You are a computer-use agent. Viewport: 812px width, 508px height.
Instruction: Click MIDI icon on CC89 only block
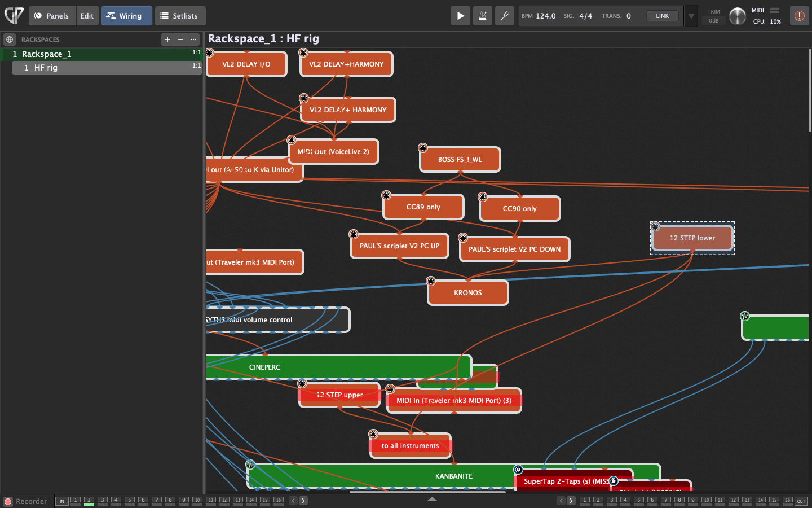pos(386,195)
